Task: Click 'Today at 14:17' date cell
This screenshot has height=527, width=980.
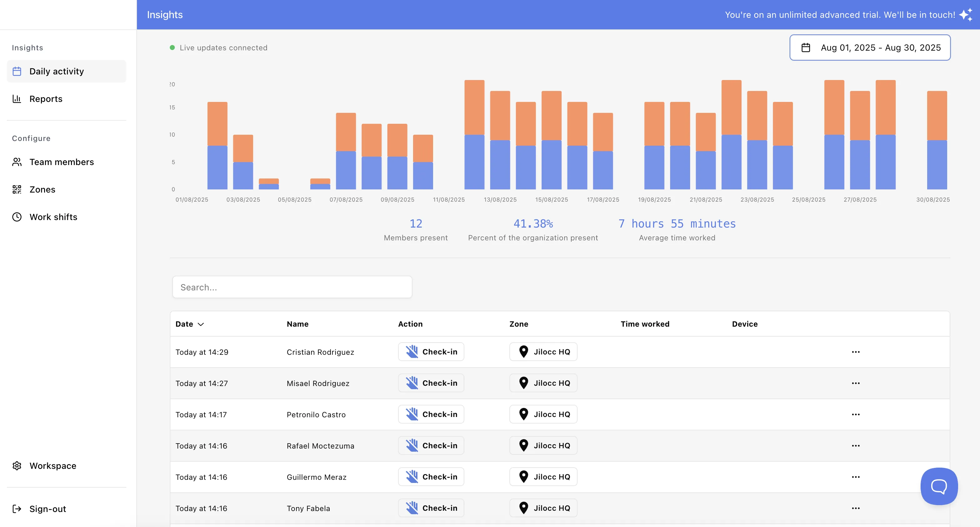Action: click(x=201, y=414)
